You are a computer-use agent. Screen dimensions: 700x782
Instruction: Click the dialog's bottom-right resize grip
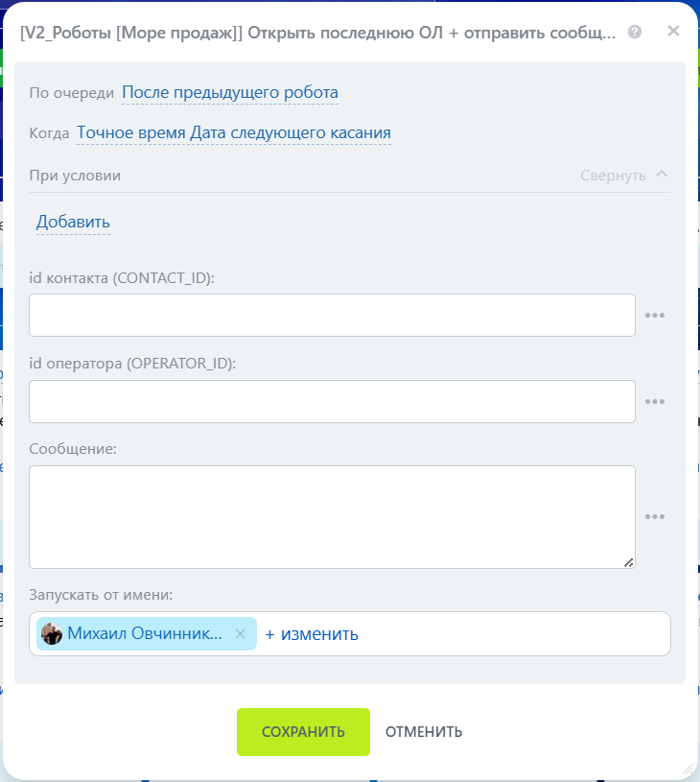coord(688,769)
